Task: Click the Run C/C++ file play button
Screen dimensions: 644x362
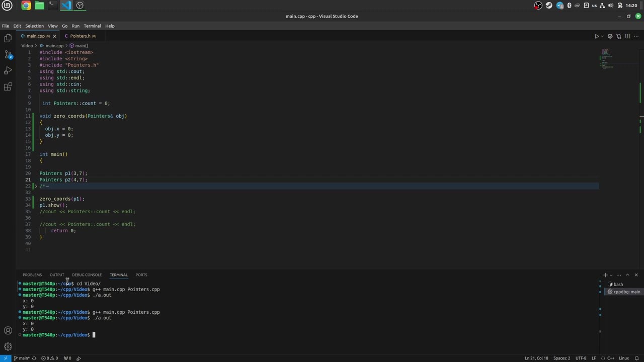Action: click(597, 36)
